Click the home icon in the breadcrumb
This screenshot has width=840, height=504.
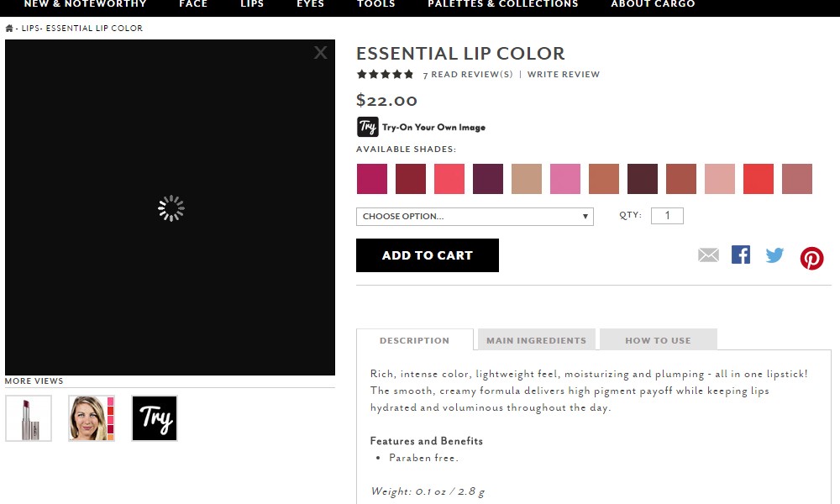coord(9,29)
